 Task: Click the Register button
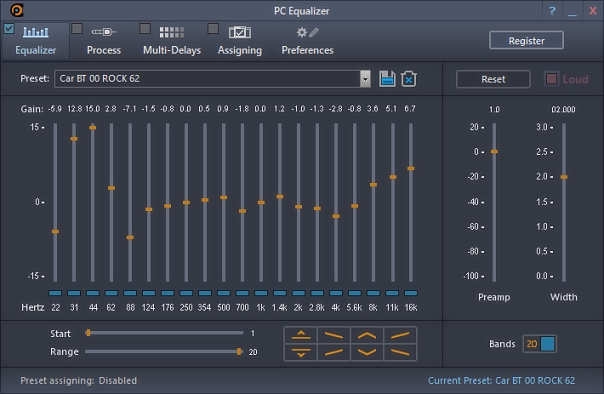[526, 40]
